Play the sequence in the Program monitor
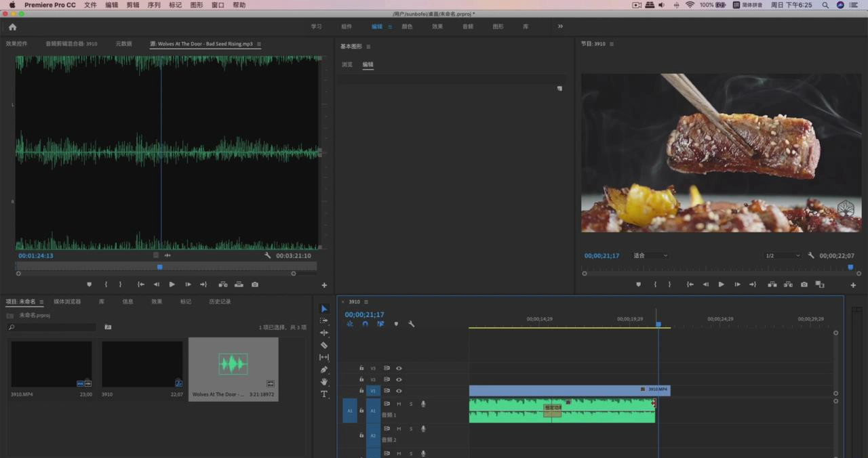This screenshot has height=458, width=868. pos(721,285)
